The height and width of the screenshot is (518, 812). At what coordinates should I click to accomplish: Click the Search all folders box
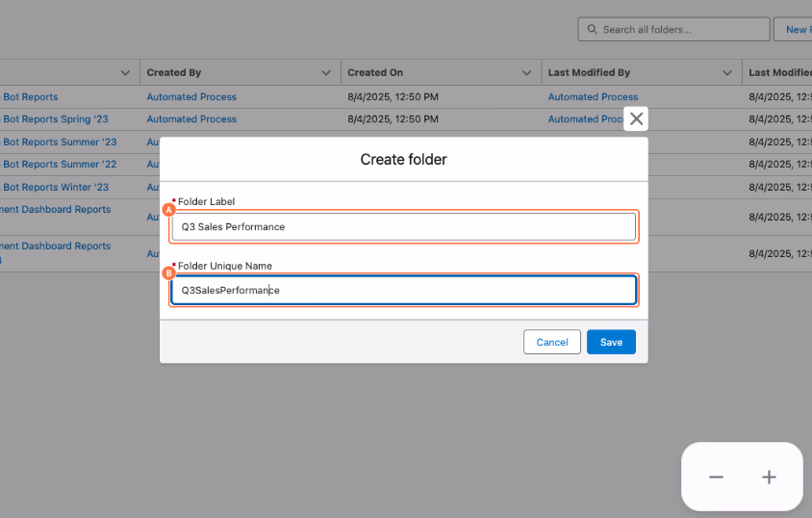[673, 30]
